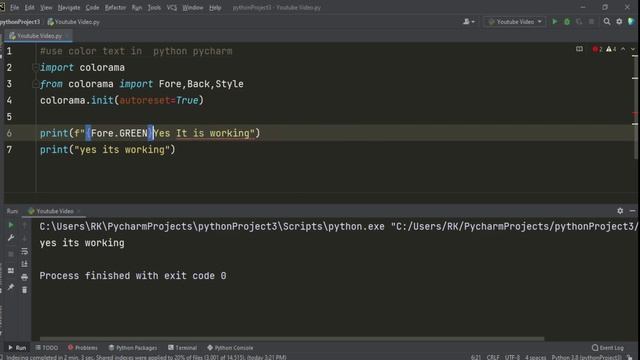
Task: Click the Restore Layout icon in Run panel
Action: click(x=11, y=271)
